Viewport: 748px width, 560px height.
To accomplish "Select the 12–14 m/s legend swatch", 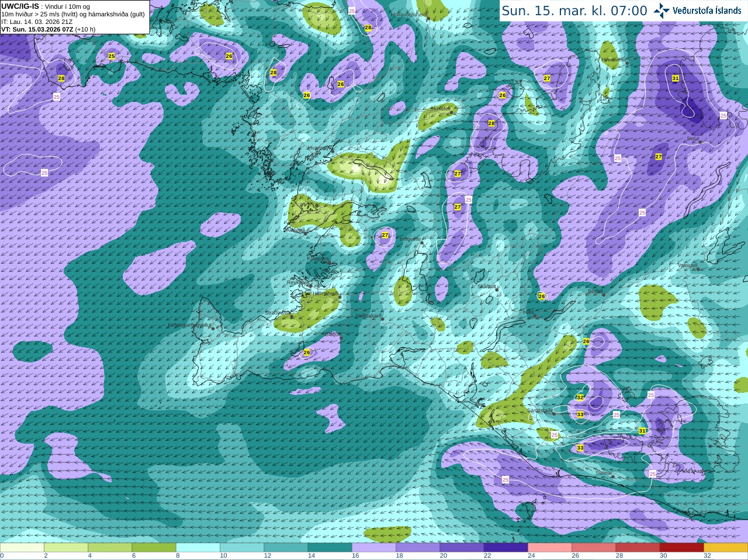I will pyautogui.click(x=286, y=548).
